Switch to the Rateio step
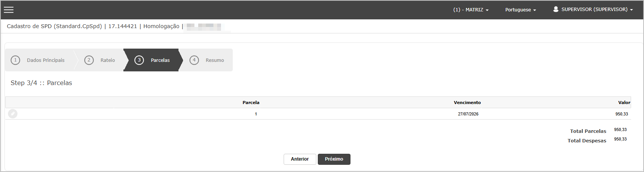Screen dimensions: 644x172 click(x=107, y=60)
